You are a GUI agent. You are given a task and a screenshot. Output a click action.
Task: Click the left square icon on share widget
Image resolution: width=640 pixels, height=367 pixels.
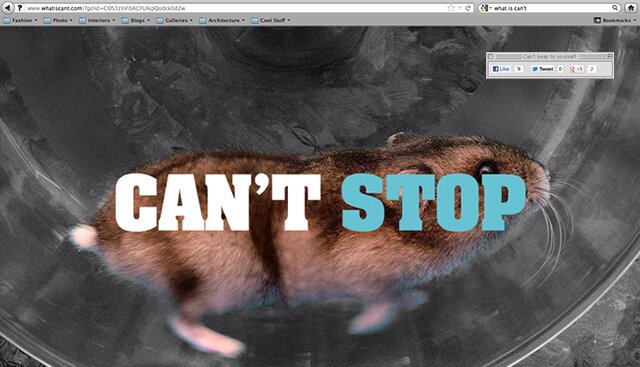[x=491, y=56]
